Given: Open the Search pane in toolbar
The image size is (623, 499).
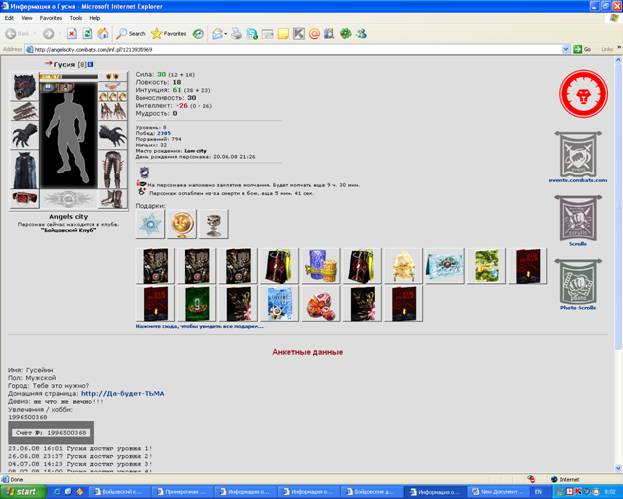Looking at the screenshot, I should click(131, 34).
